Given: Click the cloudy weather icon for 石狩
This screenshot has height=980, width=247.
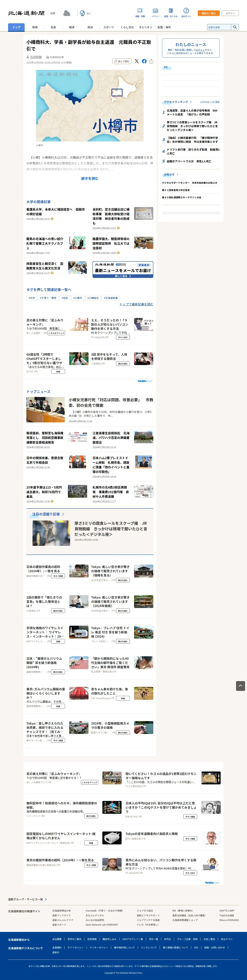Looking at the screenshot, I should 67,13.
